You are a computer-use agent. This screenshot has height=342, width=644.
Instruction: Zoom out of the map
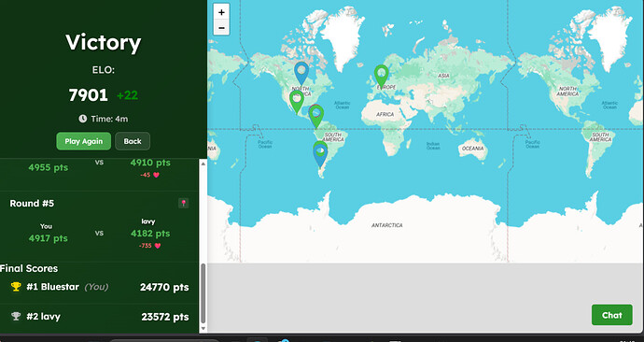[x=221, y=28]
